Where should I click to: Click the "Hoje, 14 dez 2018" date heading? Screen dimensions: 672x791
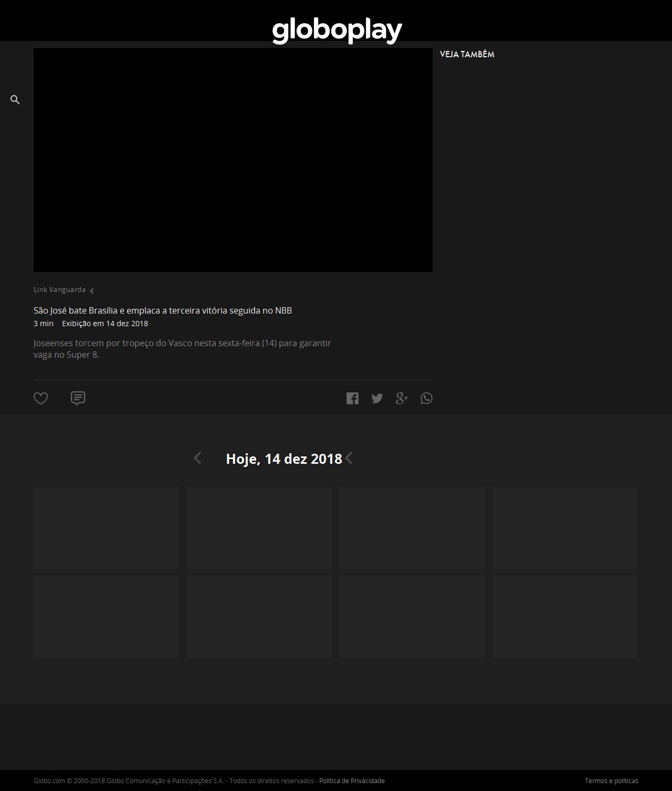coord(283,459)
